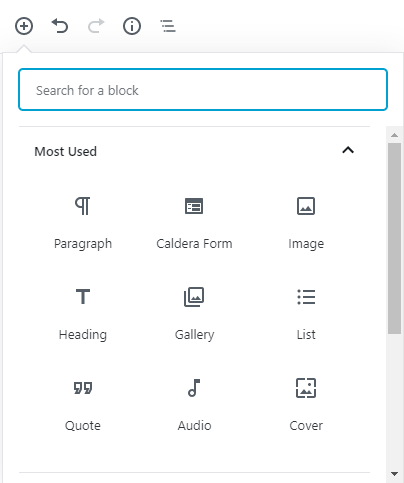The height and width of the screenshot is (483, 404).
Task: Click the scrollbar up arrow
Action: [395, 135]
